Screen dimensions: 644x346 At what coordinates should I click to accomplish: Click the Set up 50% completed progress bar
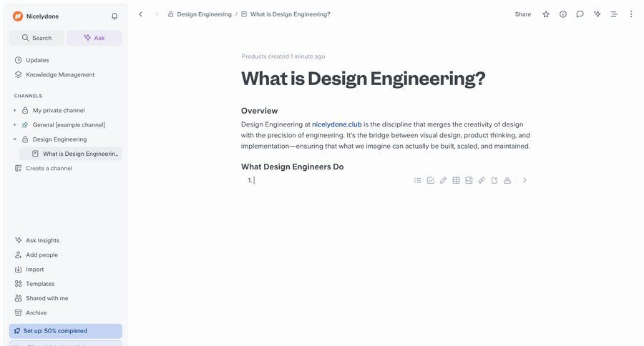coord(65,331)
